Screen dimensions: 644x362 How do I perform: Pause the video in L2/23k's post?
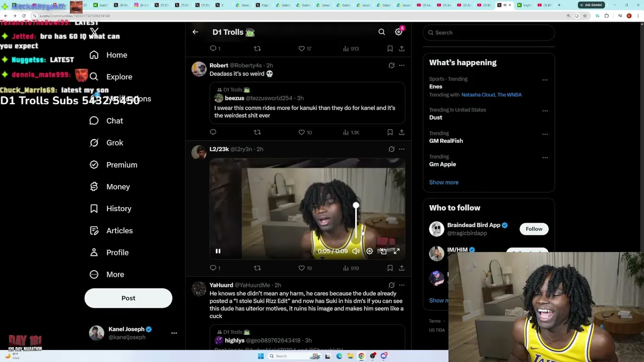point(218,251)
